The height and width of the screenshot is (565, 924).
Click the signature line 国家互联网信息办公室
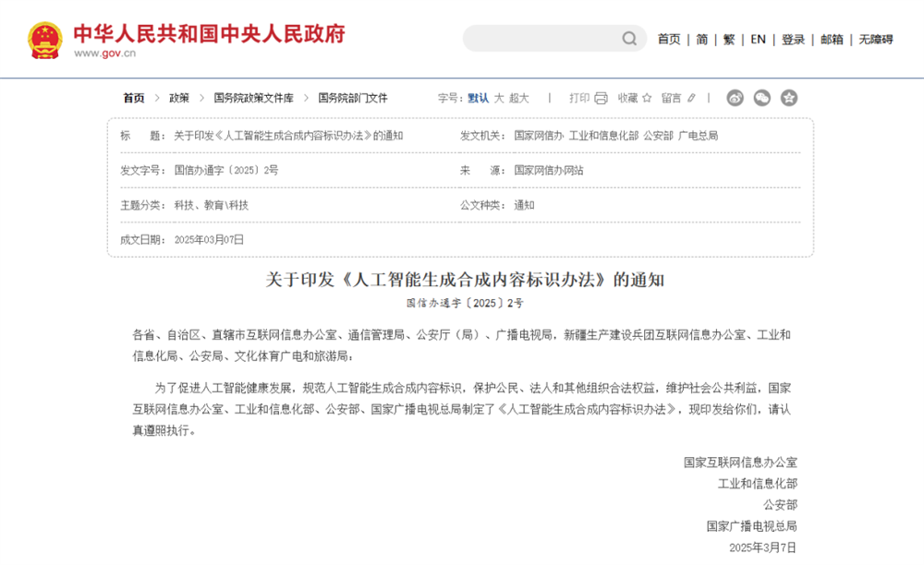740,463
